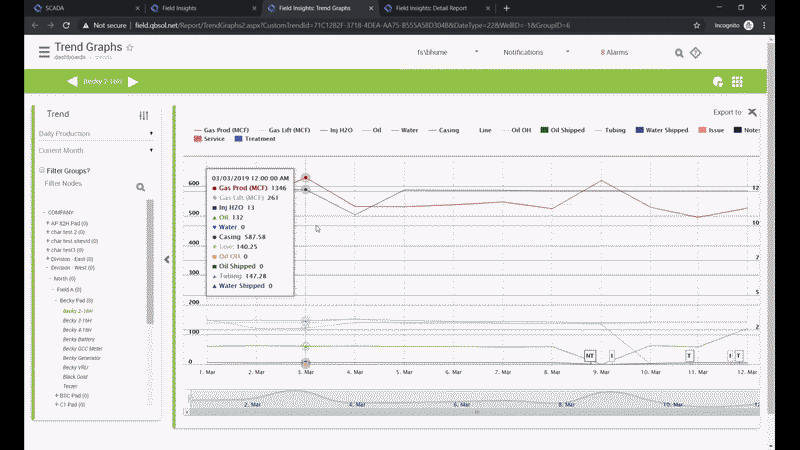Go to the next well with the right arrow

pyautogui.click(x=133, y=82)
